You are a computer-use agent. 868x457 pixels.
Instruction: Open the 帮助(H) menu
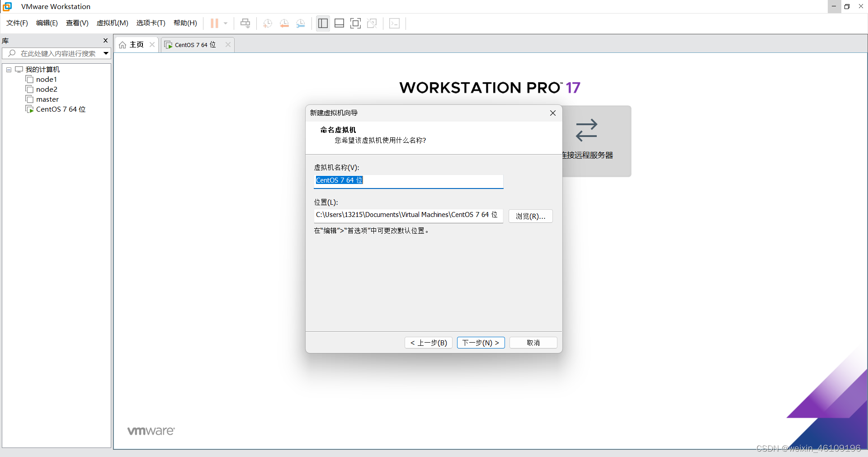pyautogui.click(x=185, y=23)
